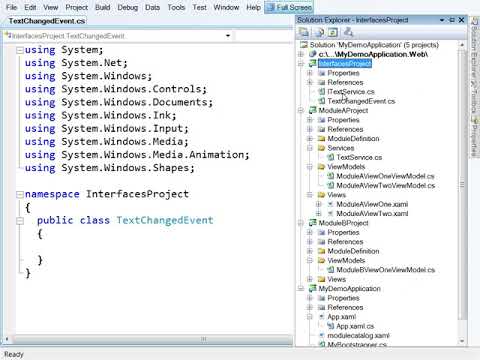Open the Build menu
This screenshot has height=360, width=480.
point(103,7)
